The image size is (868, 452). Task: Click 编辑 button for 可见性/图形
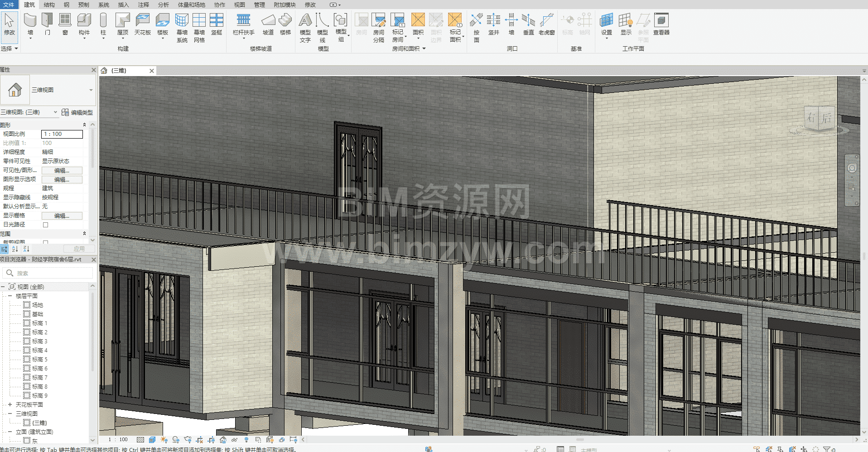point(62,170)
